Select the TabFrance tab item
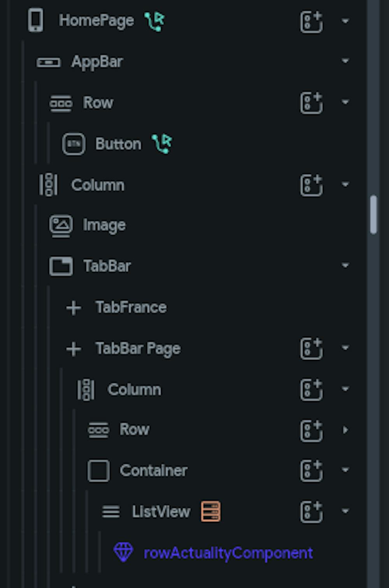 pos(131,307)
